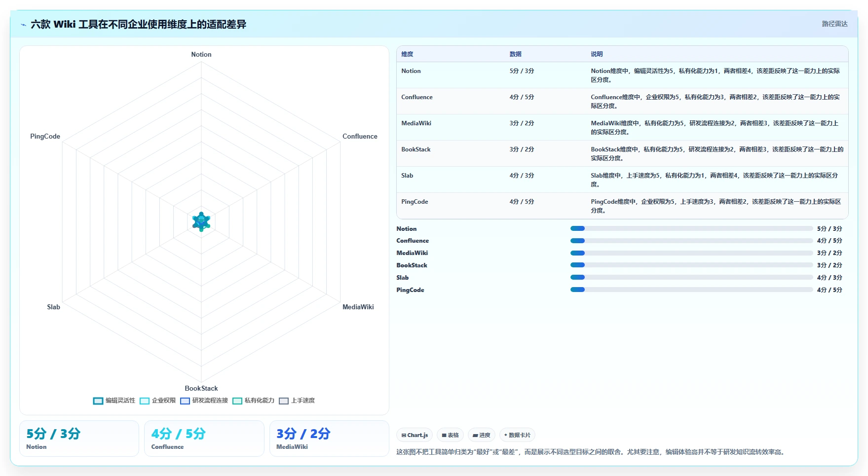Click the 数据 column header

[516, 54]
